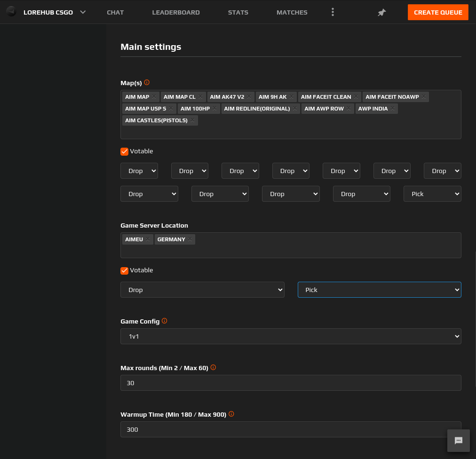Click the pin icon in the navigation bar
Viewport: 476px width, 459px height.
pos(381,12)
